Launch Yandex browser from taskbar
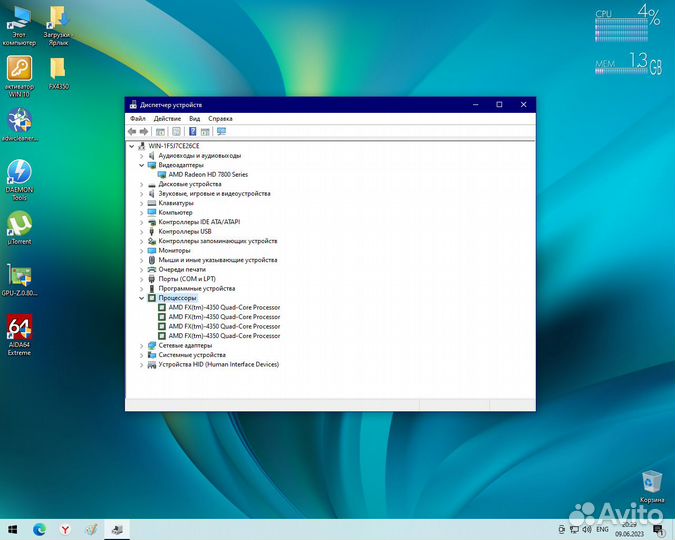 click(65, 529)
